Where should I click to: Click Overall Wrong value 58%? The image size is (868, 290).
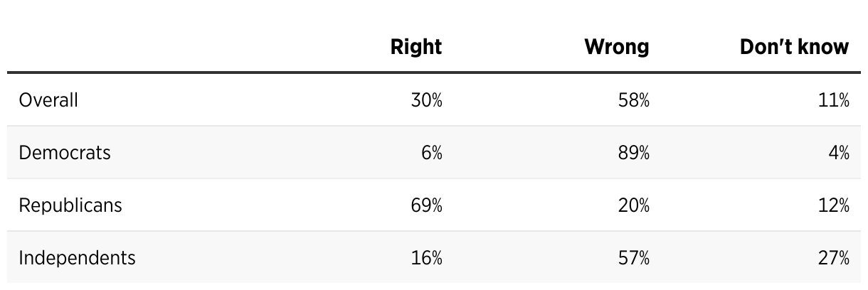click(634, 100)
